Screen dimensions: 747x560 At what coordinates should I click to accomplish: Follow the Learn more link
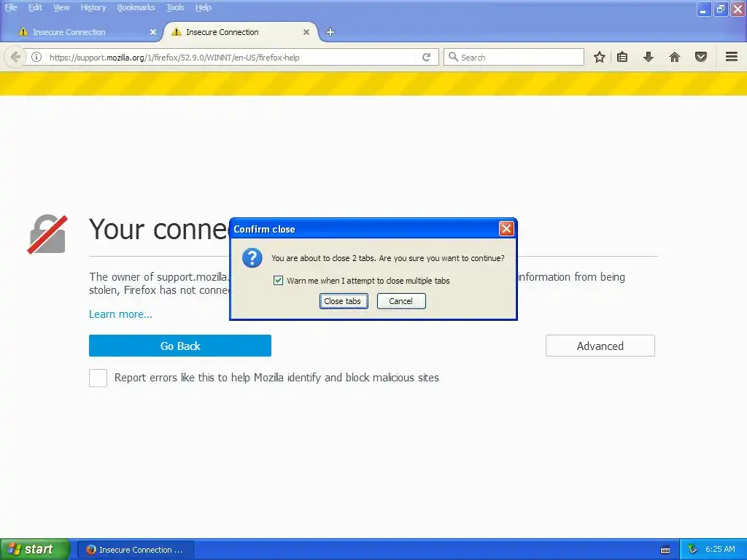tap(120, 314)
